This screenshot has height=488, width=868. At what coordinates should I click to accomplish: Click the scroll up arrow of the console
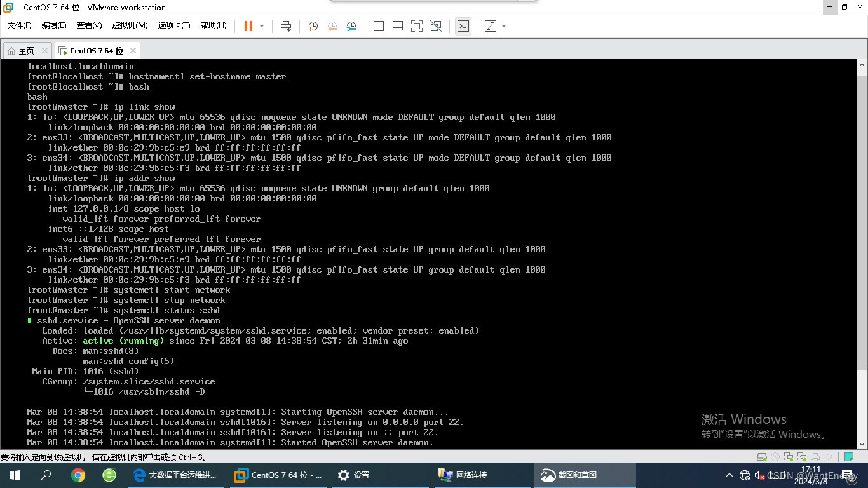(862, 65)
